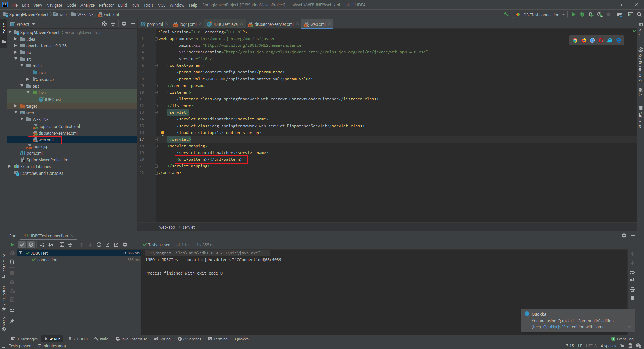Open JDBCTest.connection run configuration dropdown
644x349 pixels.
540,14
